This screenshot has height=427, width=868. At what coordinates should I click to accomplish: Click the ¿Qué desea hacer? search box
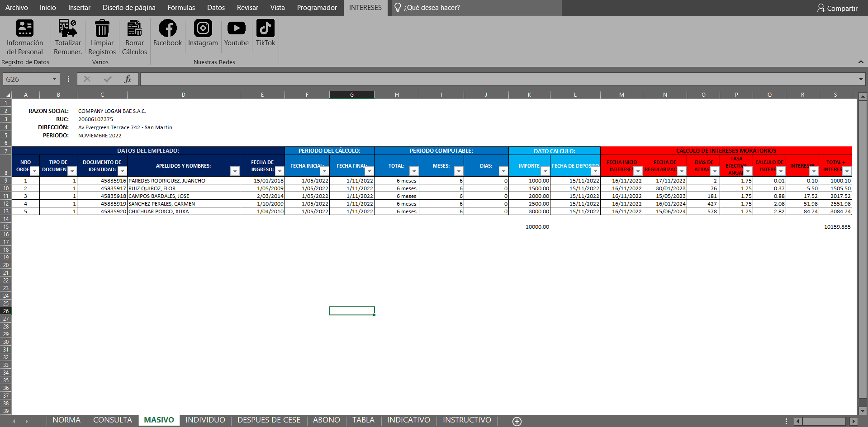tap(432, 8)
